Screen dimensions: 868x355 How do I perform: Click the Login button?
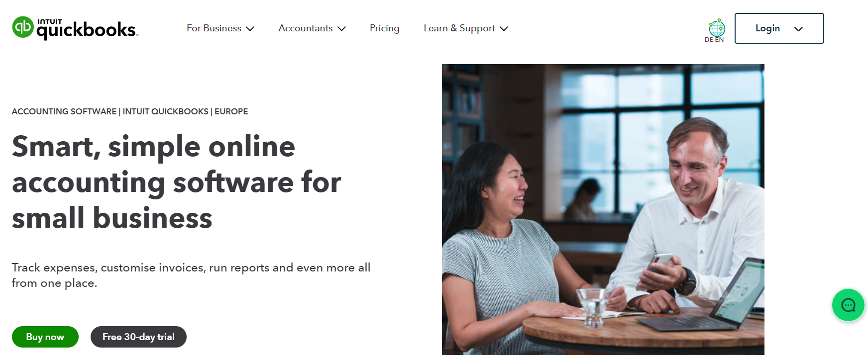(768, 28)
